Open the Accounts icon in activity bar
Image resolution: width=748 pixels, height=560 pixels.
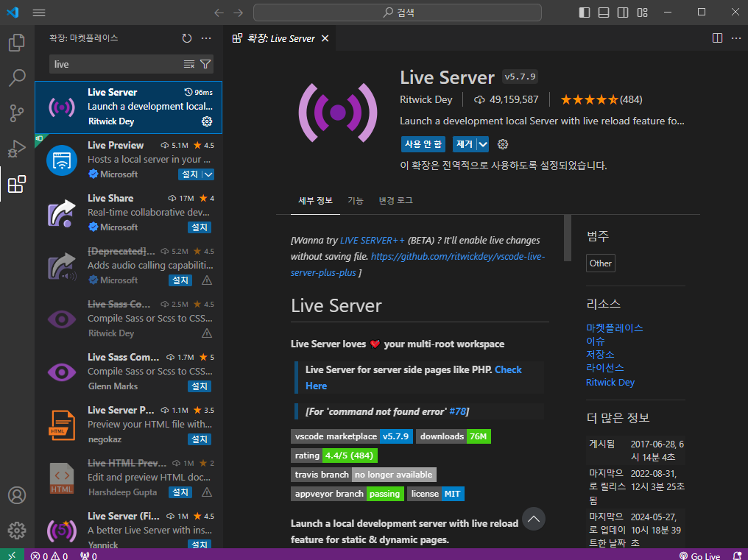coord(17,495)
